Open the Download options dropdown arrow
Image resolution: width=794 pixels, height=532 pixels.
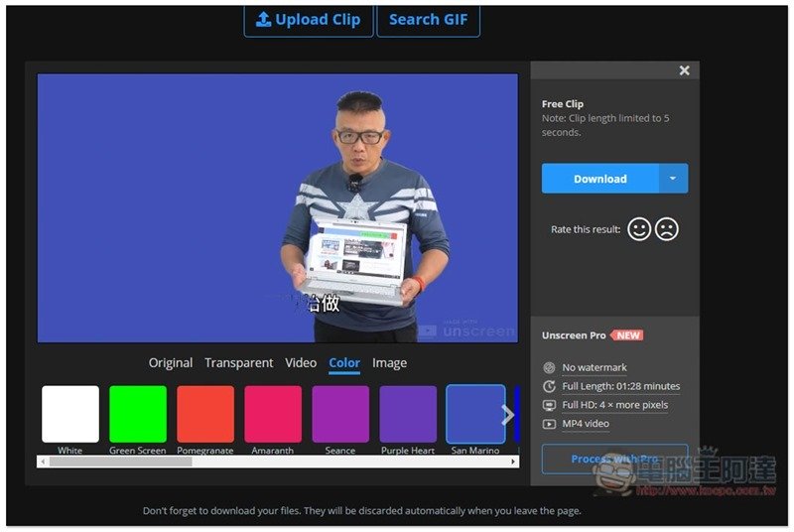[673, 179]
